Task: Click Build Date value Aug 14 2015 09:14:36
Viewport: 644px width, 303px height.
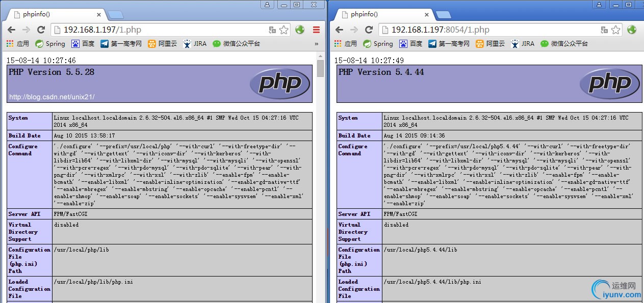Action: click(415, 135)
